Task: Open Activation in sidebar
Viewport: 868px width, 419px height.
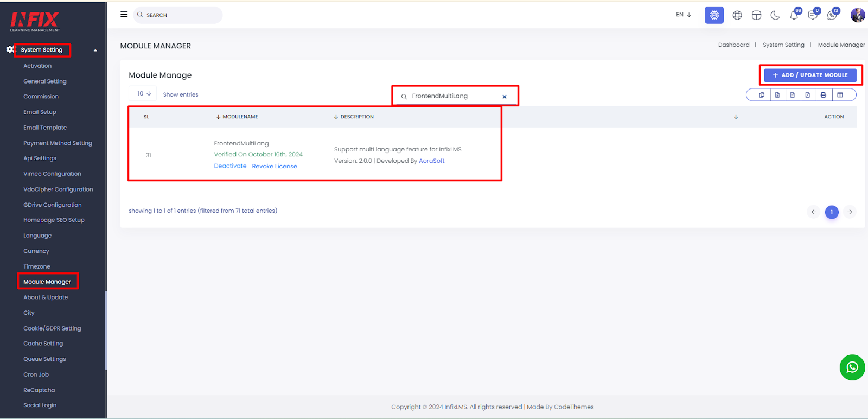Action: click(37, 66)
